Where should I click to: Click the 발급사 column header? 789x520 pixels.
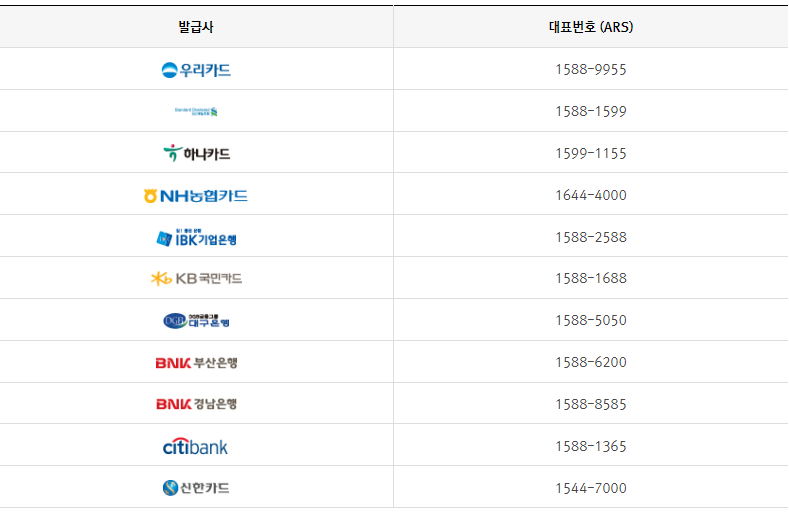196,27
